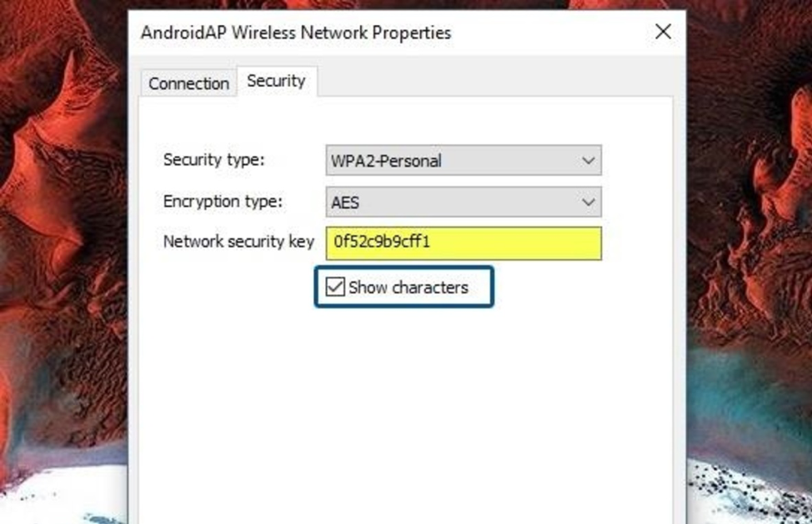Click the dialog title bar text

(296, 32)
